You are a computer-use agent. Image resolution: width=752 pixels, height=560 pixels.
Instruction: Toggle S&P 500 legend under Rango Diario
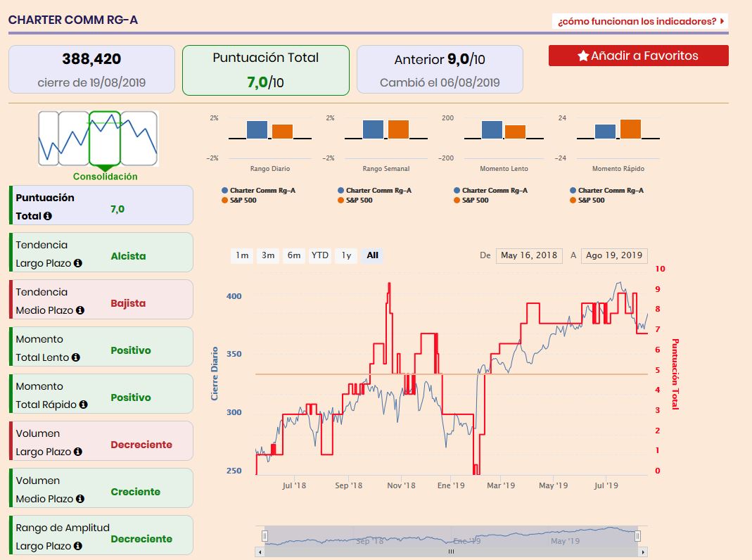coord(239,200)
